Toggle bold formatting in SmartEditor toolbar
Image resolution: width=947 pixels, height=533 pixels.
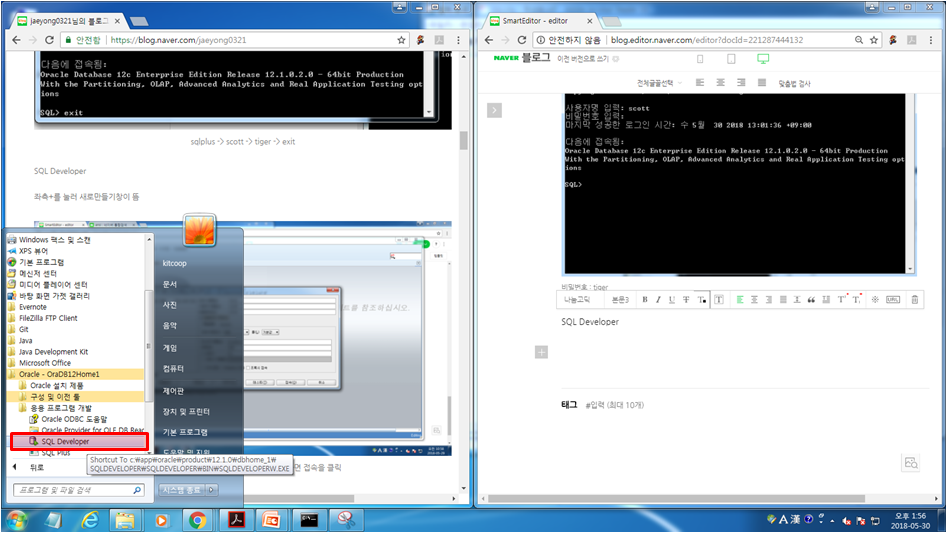pyautogui.click(x=645, y=299)
